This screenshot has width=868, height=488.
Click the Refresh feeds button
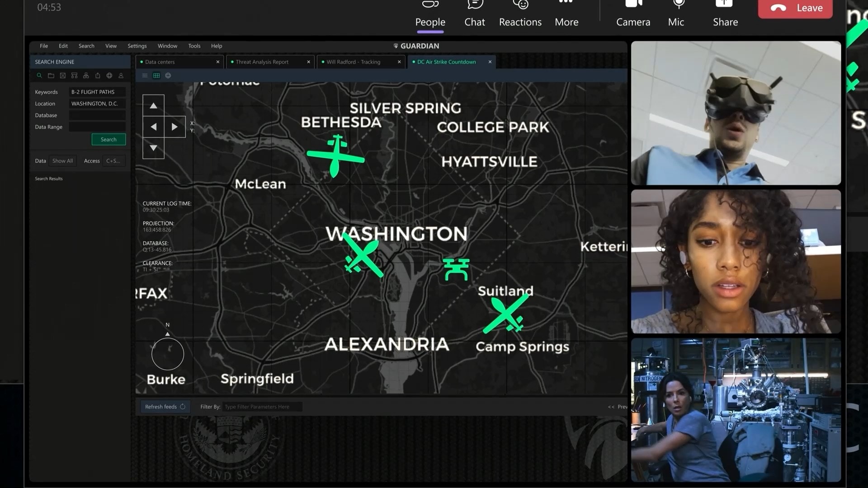click(165, 407)
